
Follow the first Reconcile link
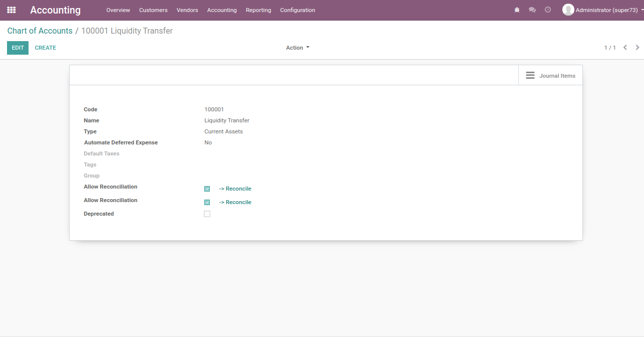(235, 189)
